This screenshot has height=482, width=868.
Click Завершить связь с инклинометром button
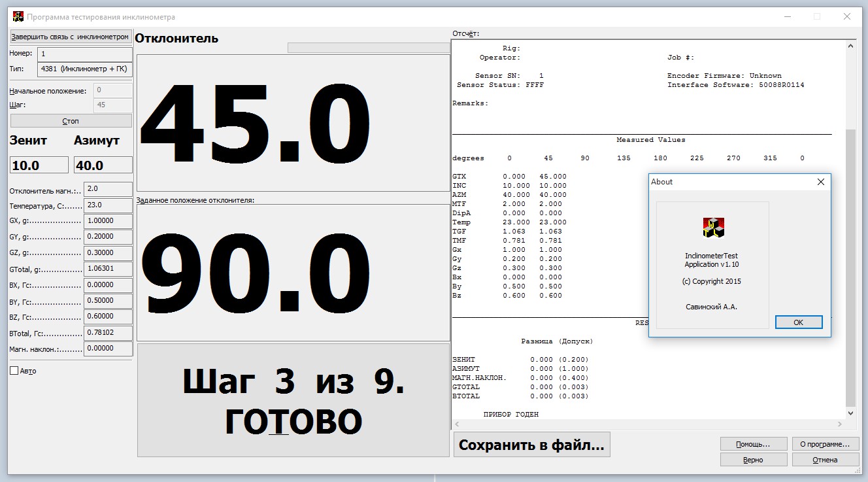coord(71,37)
